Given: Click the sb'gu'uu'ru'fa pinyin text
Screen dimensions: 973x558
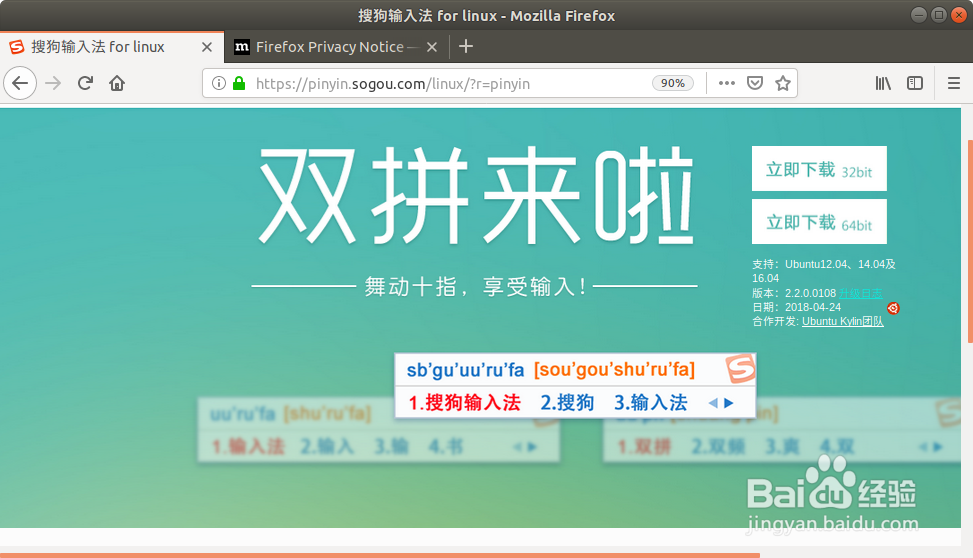Looking at the screenshot, I should point(465,370).
